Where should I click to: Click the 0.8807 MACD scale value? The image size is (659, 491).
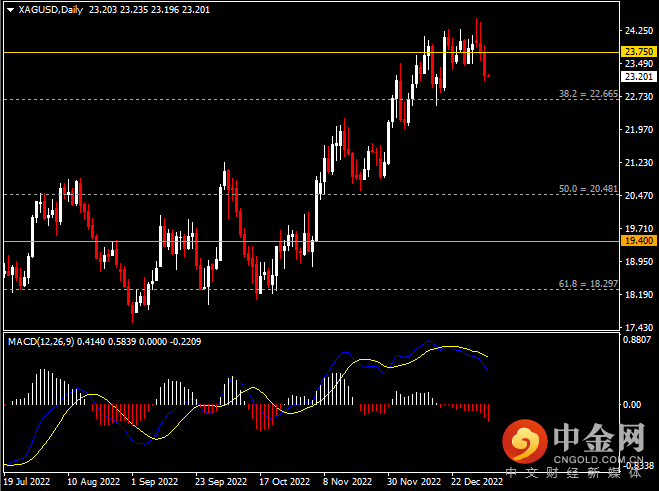coord(636,340)
